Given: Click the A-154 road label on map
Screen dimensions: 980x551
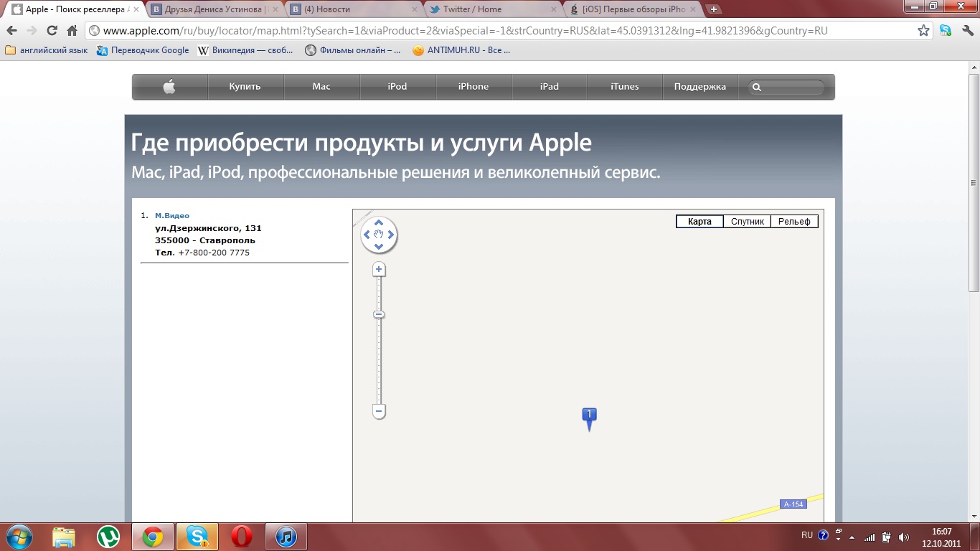Looking at the screenshot, I should (793, 504).
